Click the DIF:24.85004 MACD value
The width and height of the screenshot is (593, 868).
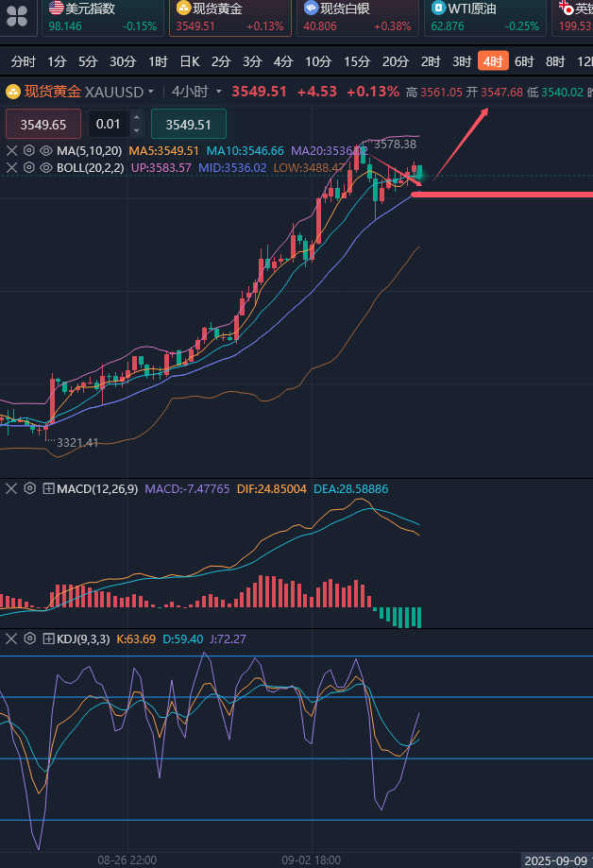[x=271, y=489]
